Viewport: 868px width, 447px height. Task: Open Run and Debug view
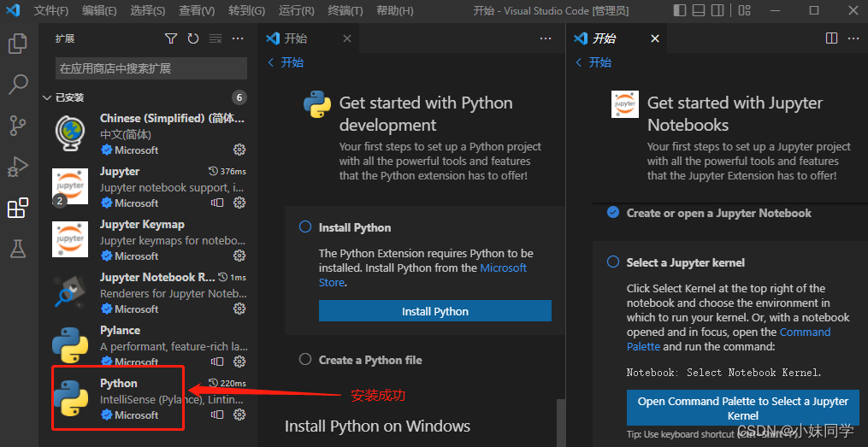pyautogui.click(x=18, y=167)
